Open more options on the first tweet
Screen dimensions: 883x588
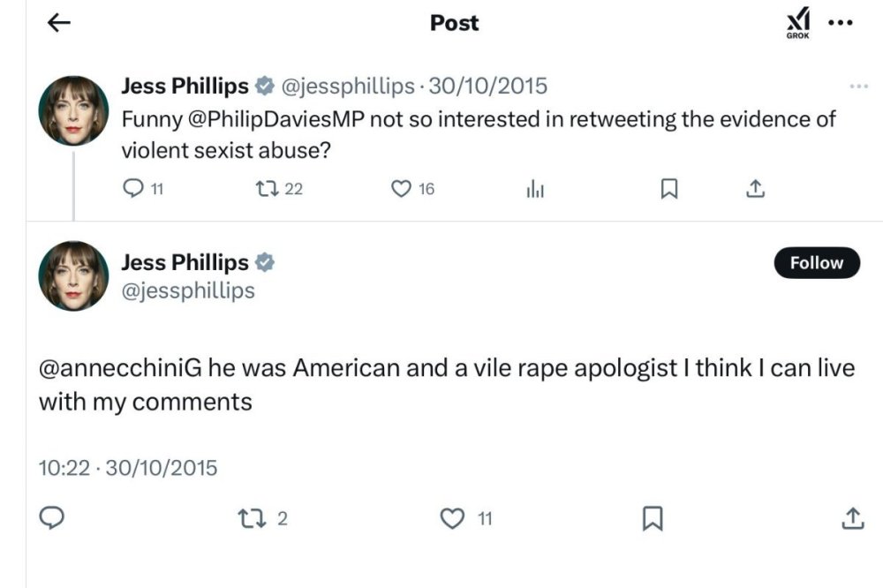(x=858, y=87)
